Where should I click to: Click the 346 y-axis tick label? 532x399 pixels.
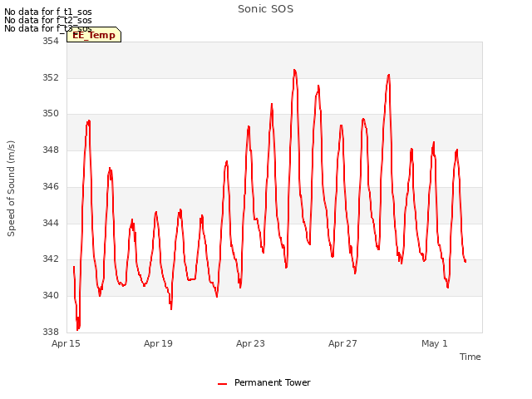51,186
